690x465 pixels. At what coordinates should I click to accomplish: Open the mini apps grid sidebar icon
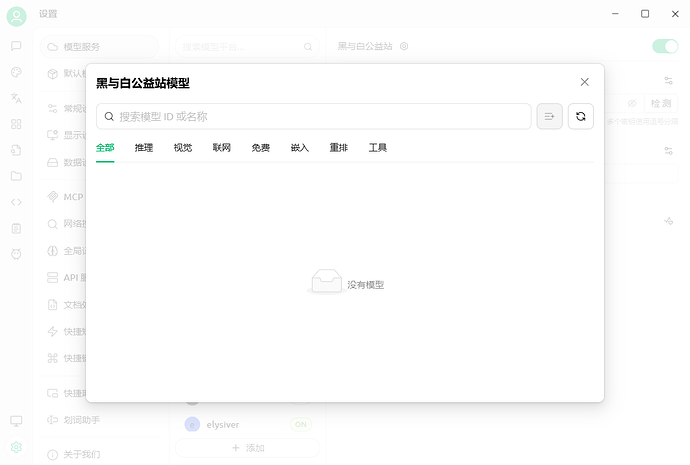16,124
